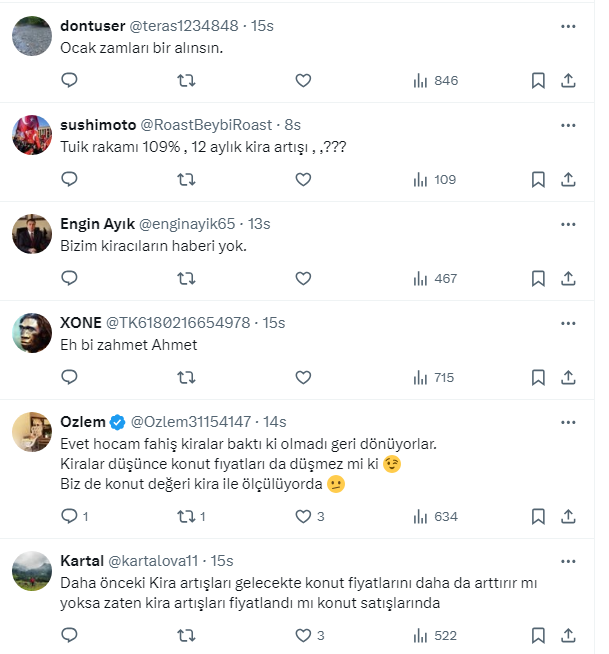
Task: Reply to Kartal's tweet about kira artışları
Action: [x=69, y=635]
